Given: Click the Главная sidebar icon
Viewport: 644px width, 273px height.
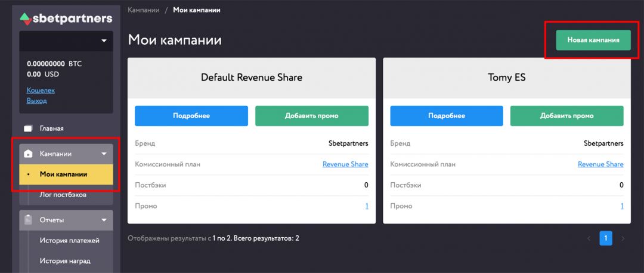Looking at the screenshot, I should click(28, 128).
